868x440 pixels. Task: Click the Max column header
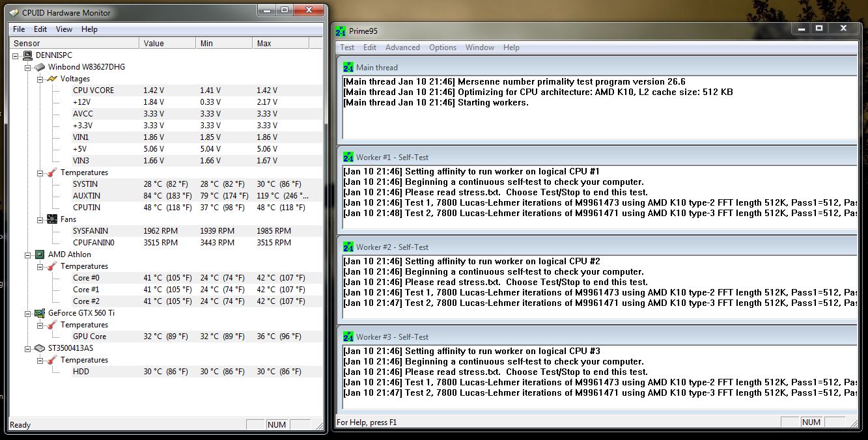click(x=281, y=43)
